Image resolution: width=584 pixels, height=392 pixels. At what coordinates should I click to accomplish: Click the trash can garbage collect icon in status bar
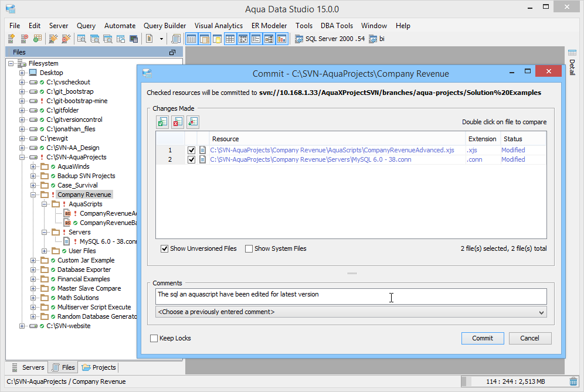[573, 381]
